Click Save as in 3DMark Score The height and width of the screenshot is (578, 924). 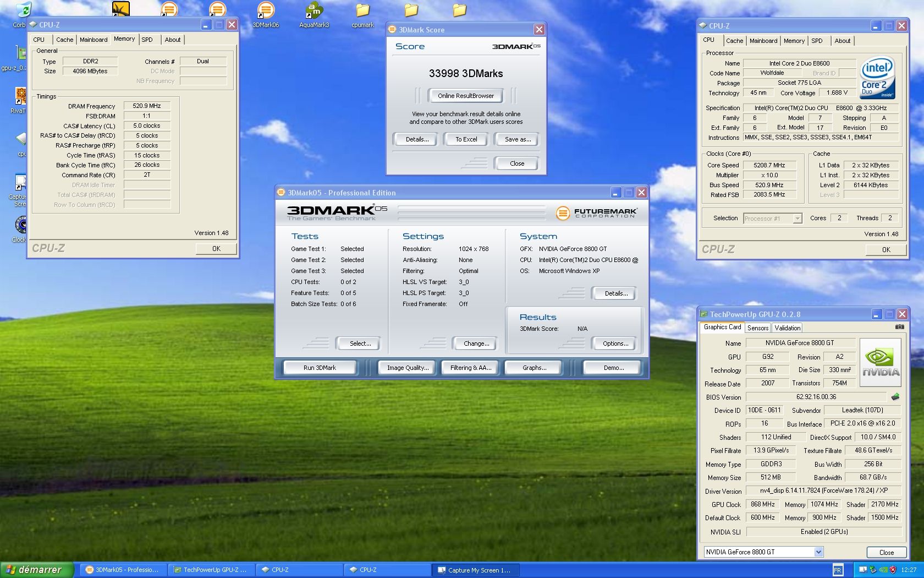[x=518, y=139]
